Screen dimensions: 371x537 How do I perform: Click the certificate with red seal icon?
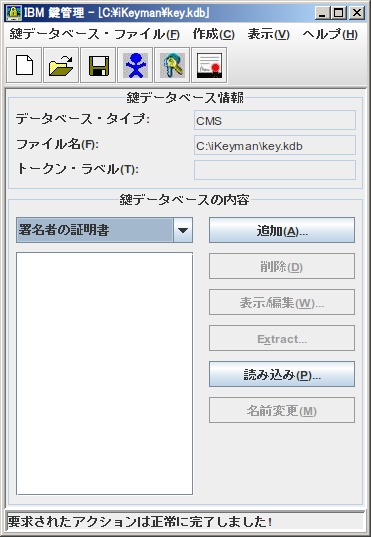click(x=209, y=65)
